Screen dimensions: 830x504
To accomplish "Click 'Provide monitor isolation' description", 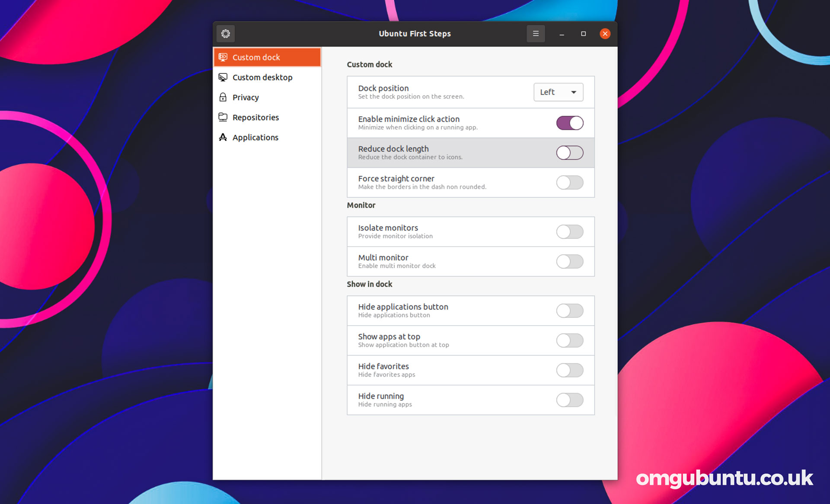I will tap(395, 236).
